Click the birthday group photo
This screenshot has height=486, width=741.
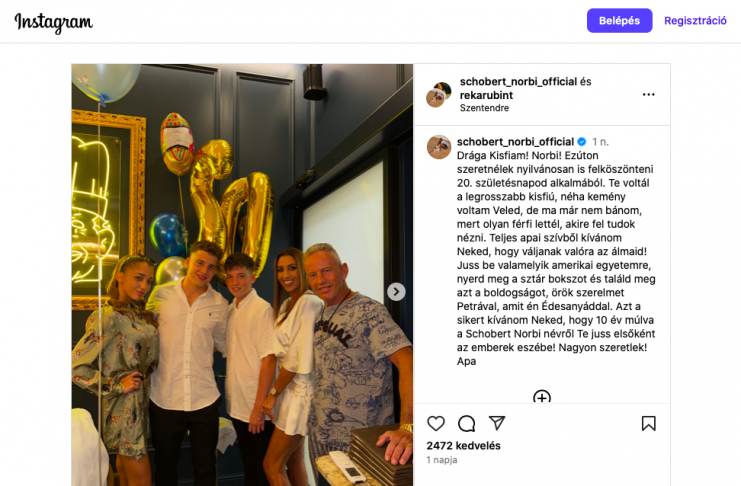pos(242,275)
